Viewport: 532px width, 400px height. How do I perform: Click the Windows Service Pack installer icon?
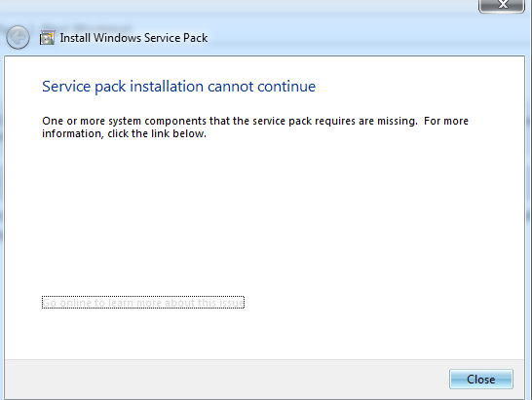coord(47,38)
